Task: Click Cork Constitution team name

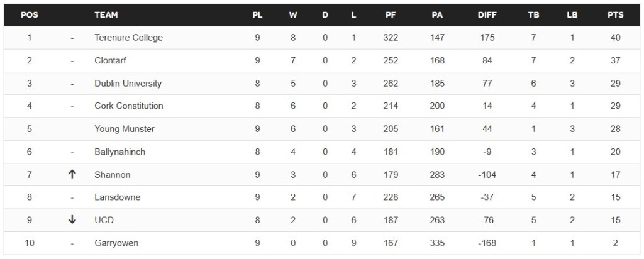Action: (x=128, y=106)
